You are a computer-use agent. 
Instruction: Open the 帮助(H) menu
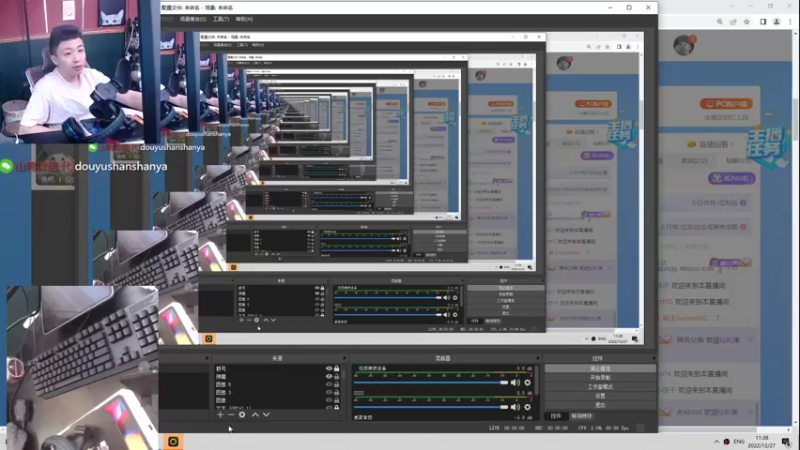(x=244, y=19)
